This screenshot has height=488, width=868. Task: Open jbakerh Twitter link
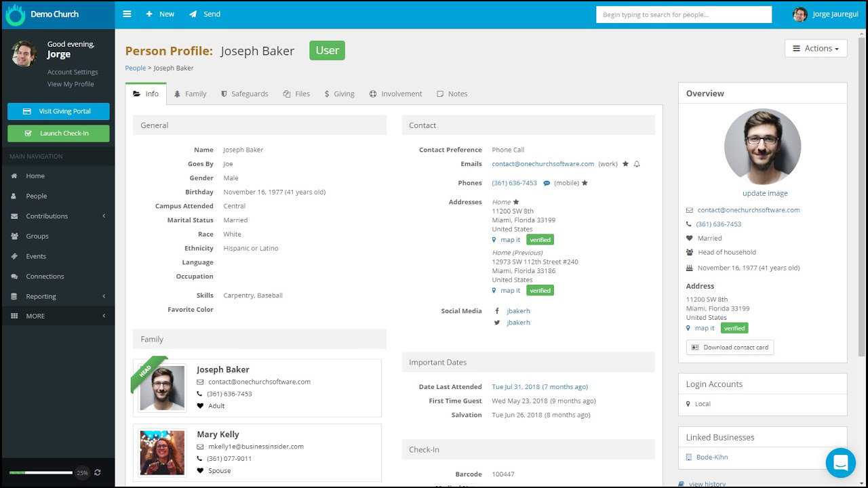519,323
